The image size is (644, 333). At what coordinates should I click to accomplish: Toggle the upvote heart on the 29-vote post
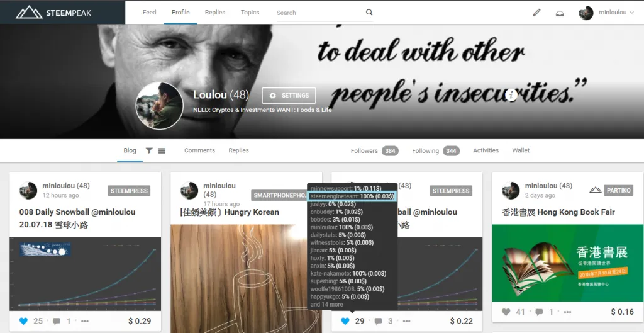(345, 321)
